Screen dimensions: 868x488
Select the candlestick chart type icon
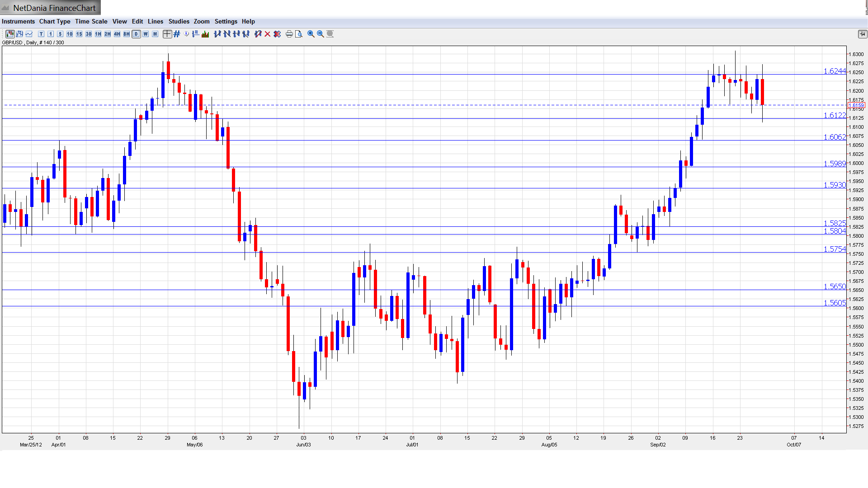(x=10, y=34)
